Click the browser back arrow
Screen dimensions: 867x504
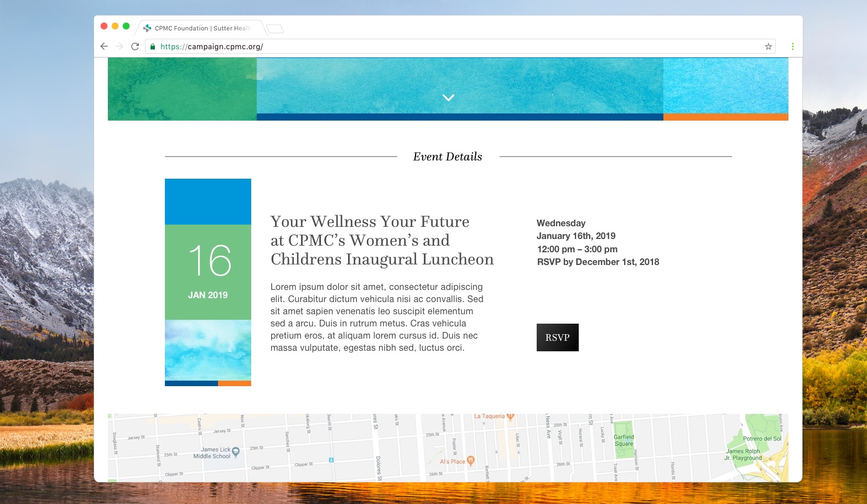click(x=104, y=46)
